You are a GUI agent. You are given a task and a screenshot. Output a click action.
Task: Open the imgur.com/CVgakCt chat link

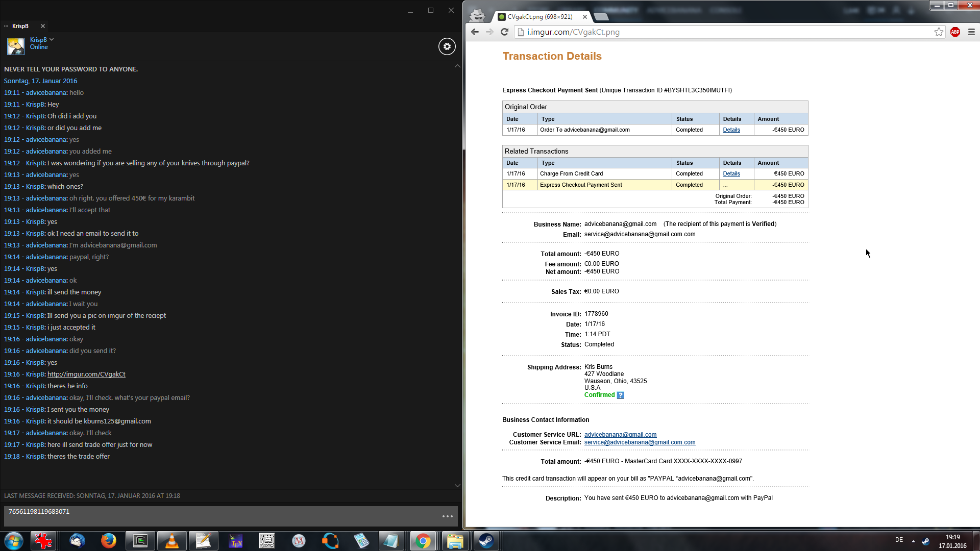tap(86, 374)
